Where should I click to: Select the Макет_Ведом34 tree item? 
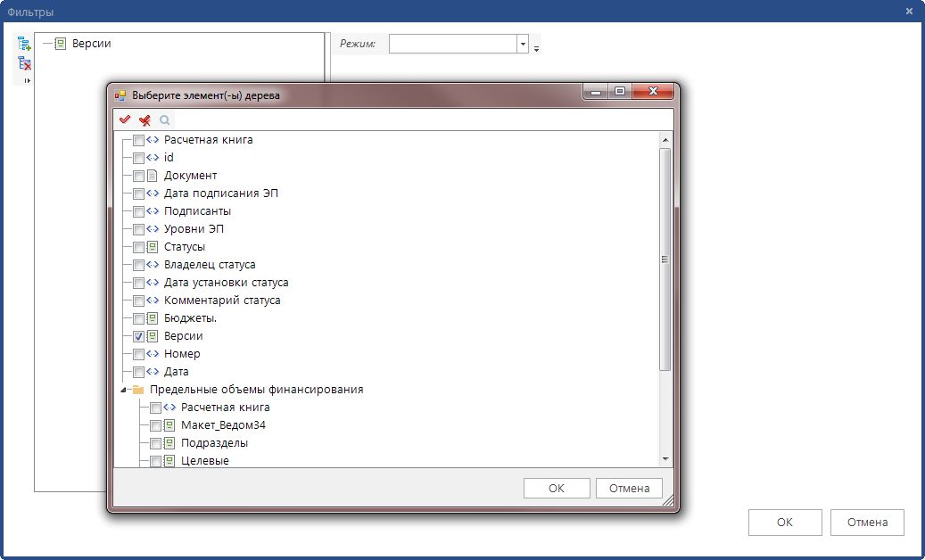(223, 425)
